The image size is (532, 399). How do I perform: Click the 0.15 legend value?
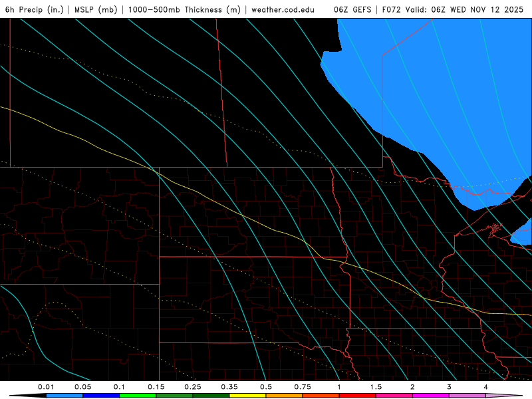[156, 387]
